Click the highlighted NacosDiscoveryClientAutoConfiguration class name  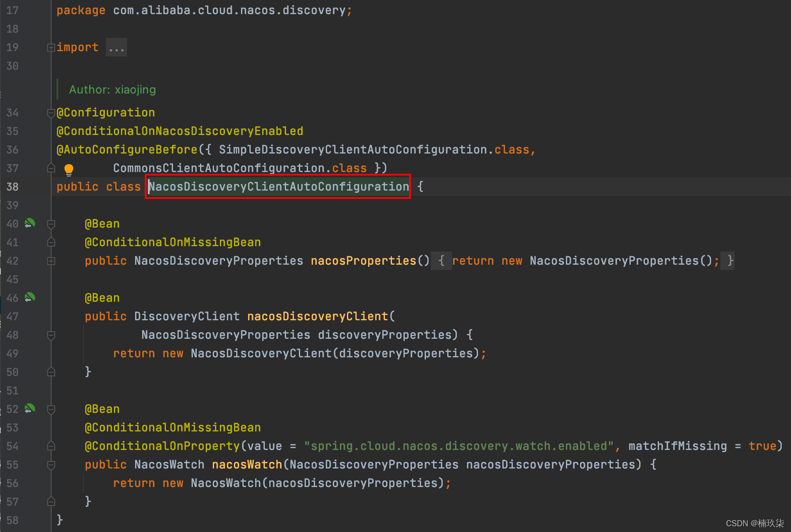click(x=279, y=187)
